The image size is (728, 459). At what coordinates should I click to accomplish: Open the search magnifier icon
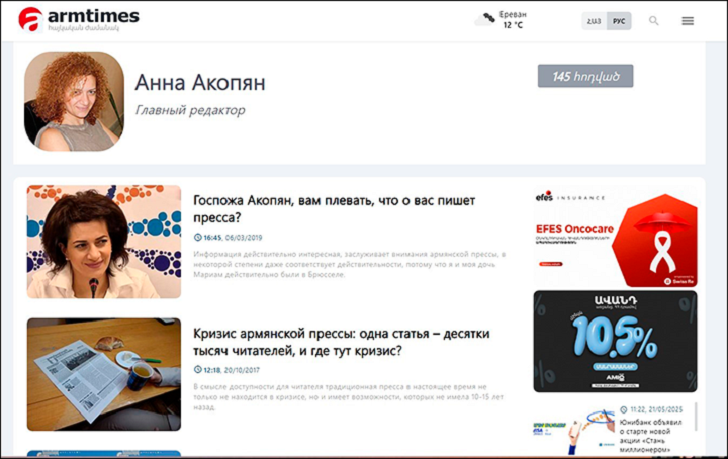(x=654, y=20)
